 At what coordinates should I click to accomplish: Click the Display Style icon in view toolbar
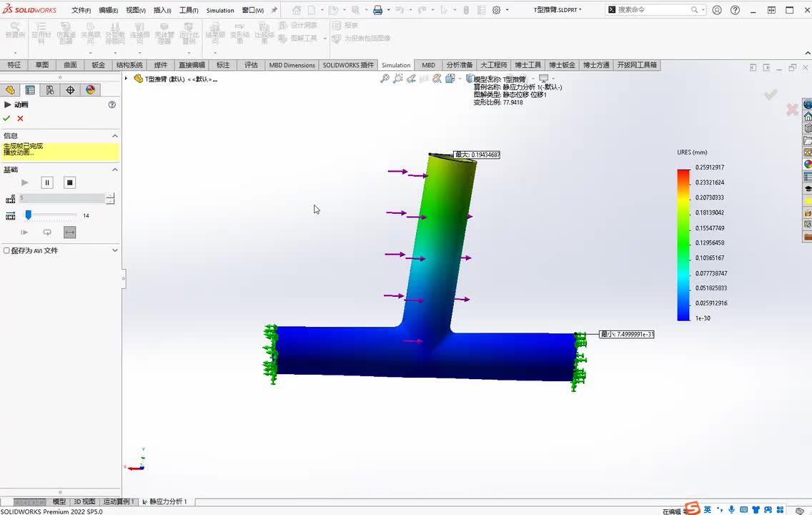pyautogui.click(x=470, y=79)
